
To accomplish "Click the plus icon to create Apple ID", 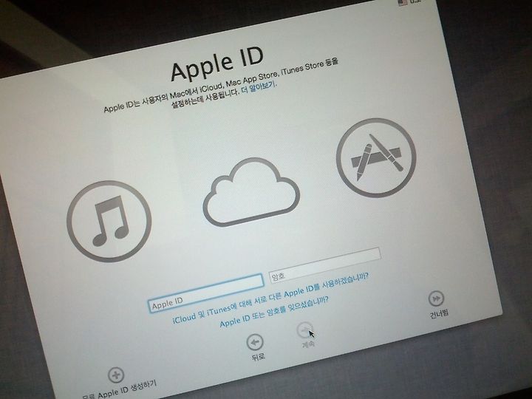I will pyautogui.click(x=116, y=375).
